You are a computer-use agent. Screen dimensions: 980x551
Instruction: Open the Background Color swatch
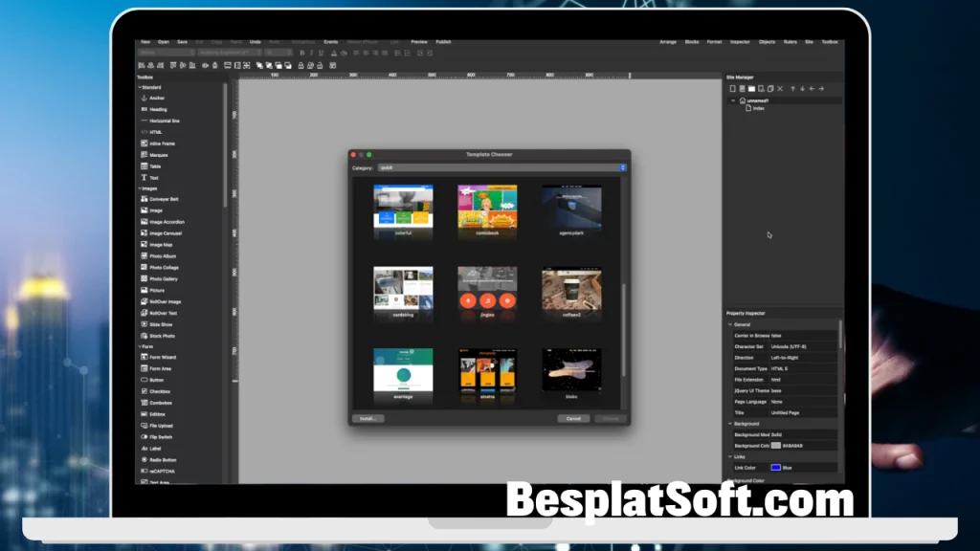pyautogui.click(x=775, y=446)
